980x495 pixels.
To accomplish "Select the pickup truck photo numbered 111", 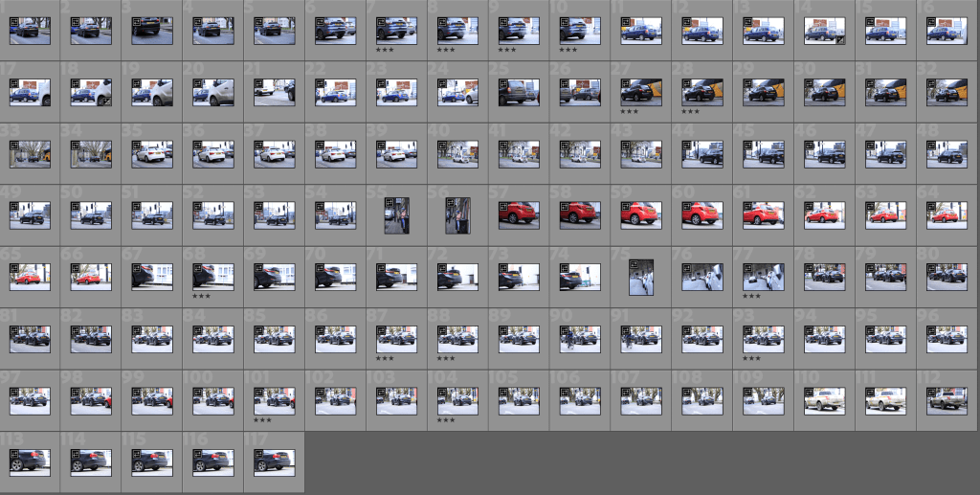I will (x=885, y=399).
